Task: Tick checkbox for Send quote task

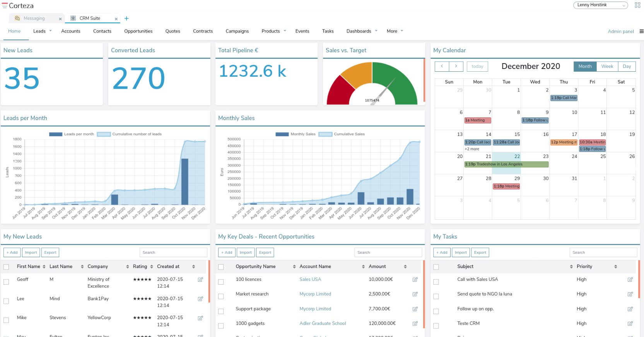Action: coord(436,296)
